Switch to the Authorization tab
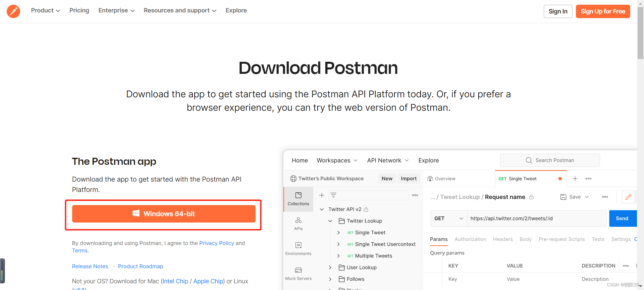 click(470, 239)
